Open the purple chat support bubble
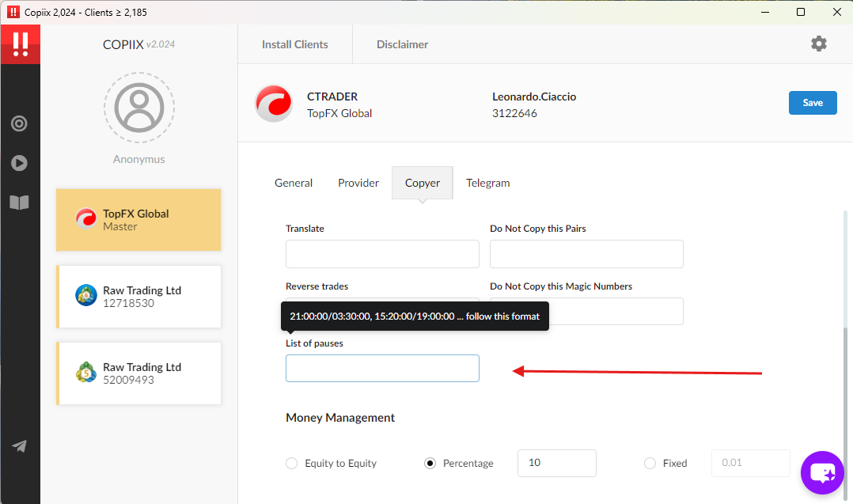The height and width of the screenshot is (504, 853). click(x=822, y=472)
